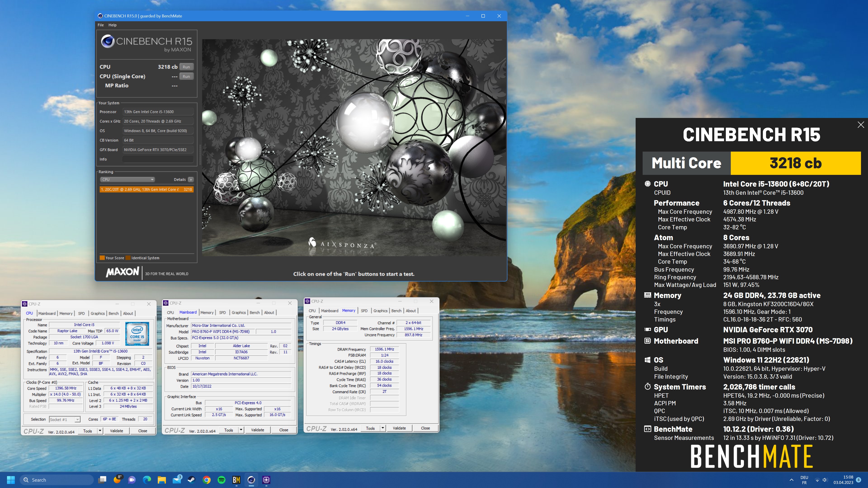Open Google Chrome from the taskbar
This screenshot has height=488, width=868.
click(207, 480)
